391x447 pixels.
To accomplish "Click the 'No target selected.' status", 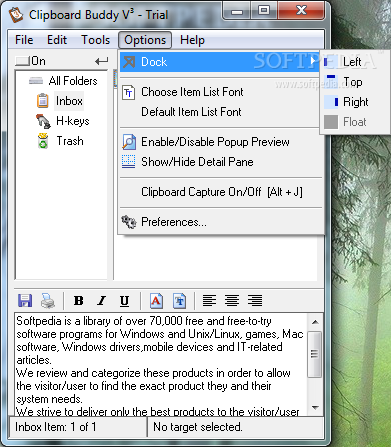I will (x=197, y=427).
